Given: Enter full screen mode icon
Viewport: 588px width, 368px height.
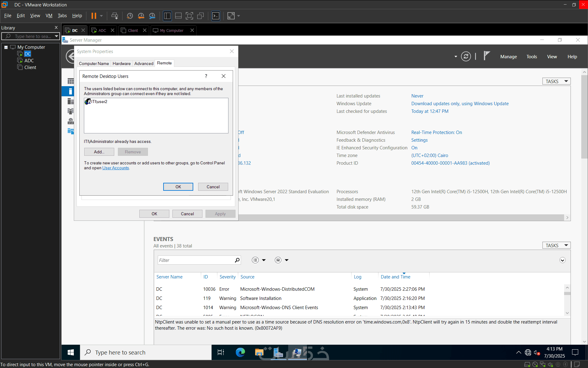Looking at the screenshot, I should (x=189, y=16).
